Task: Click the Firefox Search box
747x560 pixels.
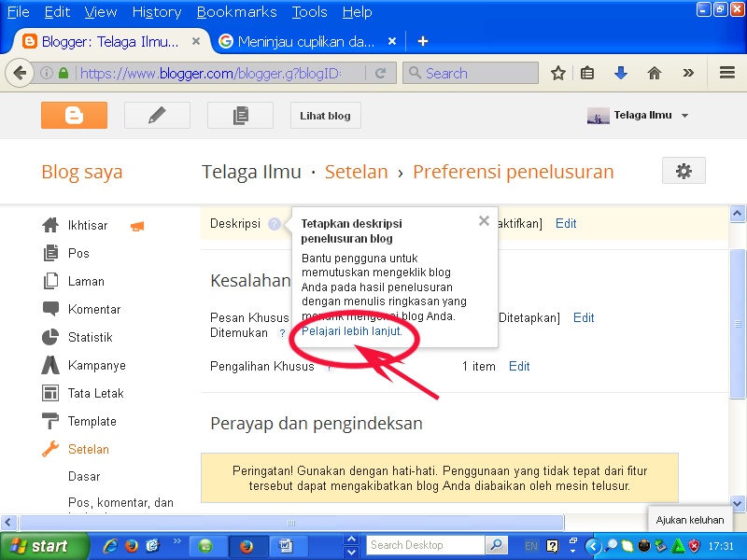Action: [x=471, y=73]
